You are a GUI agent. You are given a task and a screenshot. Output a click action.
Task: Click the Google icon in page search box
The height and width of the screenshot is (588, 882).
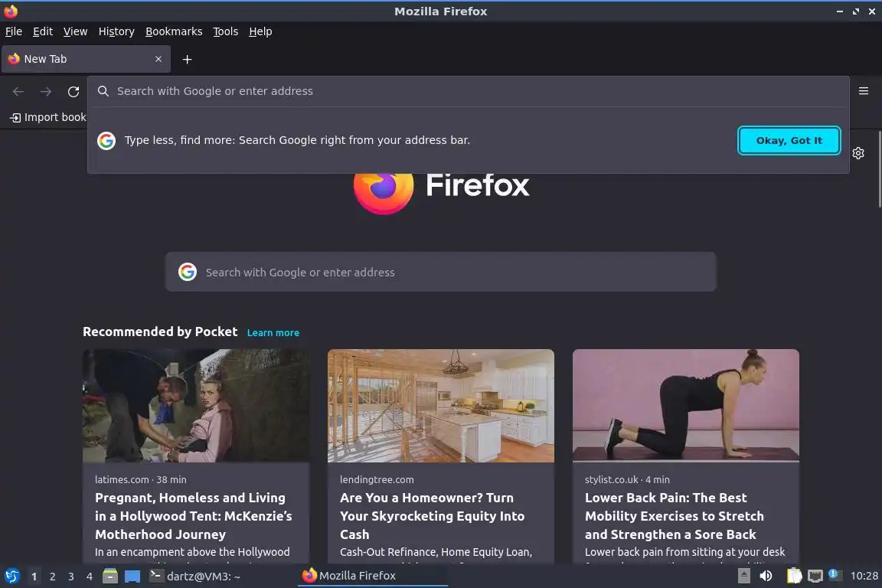(x=188, y=273)
